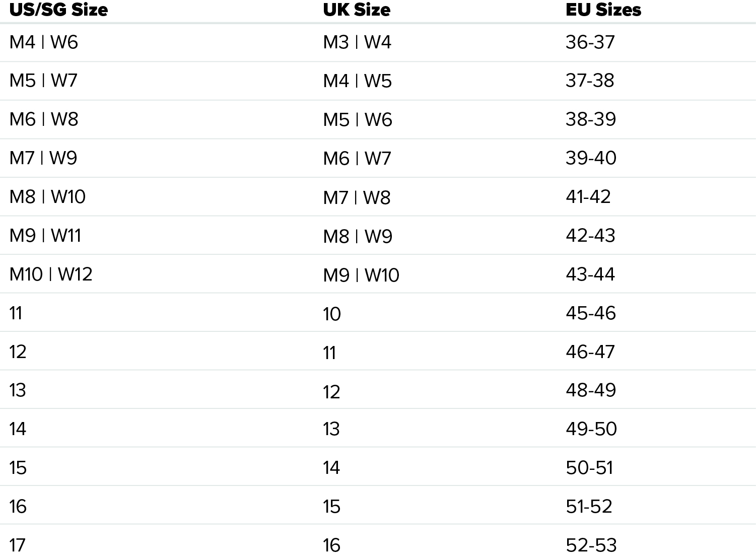Select US size 16 cell
Screen dimensions: 756x558
click(x=18, y=507)
